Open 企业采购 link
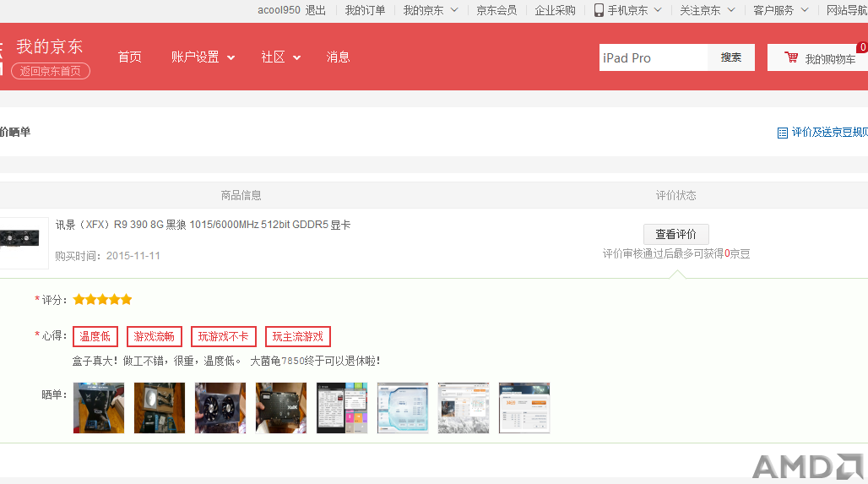The width and height of the screenshot is (868, 484). [556, 10]
